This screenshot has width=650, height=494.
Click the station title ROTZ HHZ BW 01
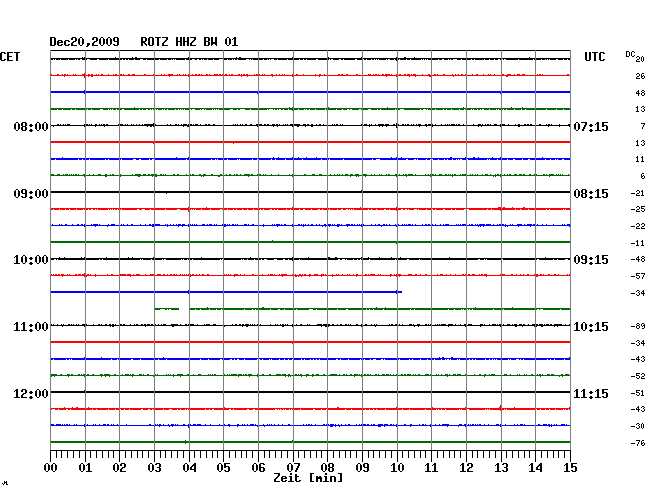189,42
